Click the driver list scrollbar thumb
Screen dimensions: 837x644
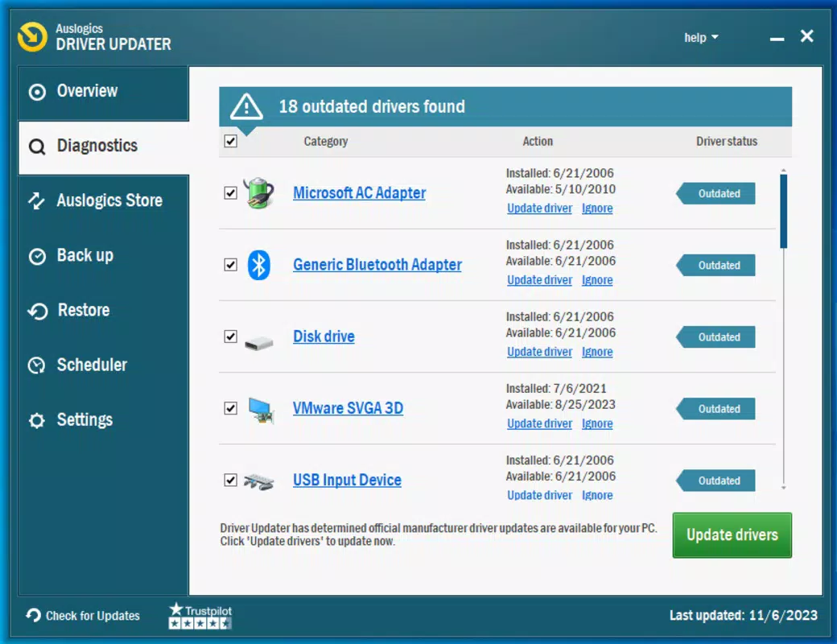(x=783, y=212)
